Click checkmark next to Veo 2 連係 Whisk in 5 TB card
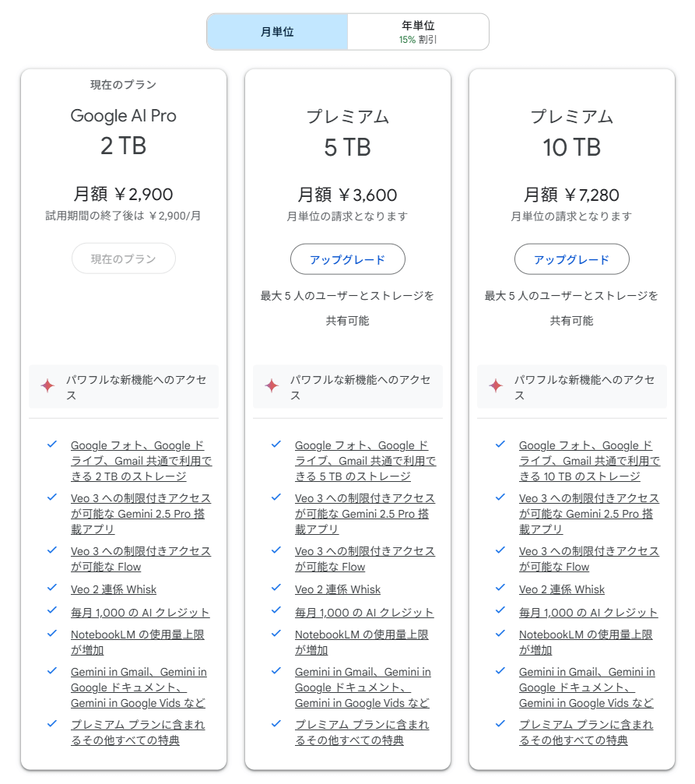The width and height of the screenshot is (695, 784). tap(276, 588)
